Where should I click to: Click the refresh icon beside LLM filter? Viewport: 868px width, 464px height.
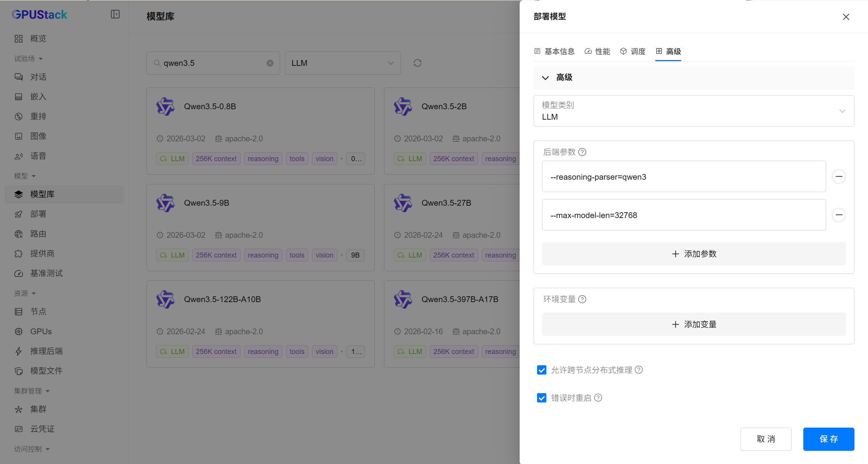click(x=417, y=63)
